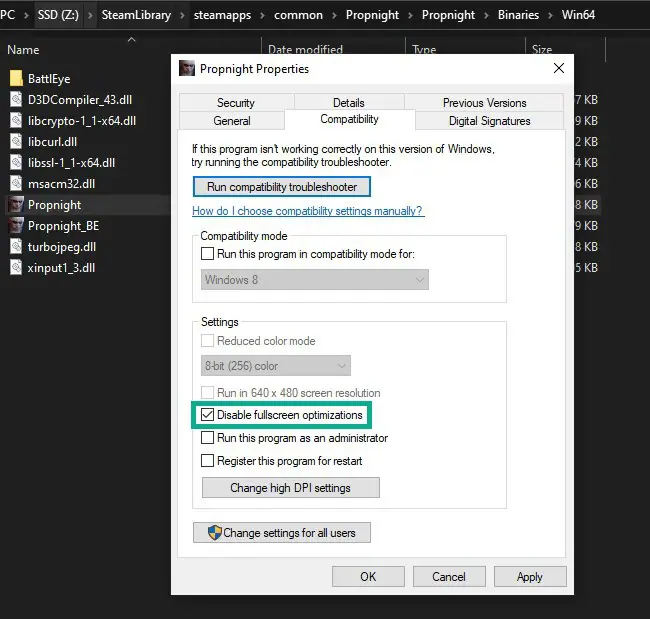650x619 pixels.
Task: Click the Propnight_BE executable icon
Action: pyautogui.click(x=16, y=226)
